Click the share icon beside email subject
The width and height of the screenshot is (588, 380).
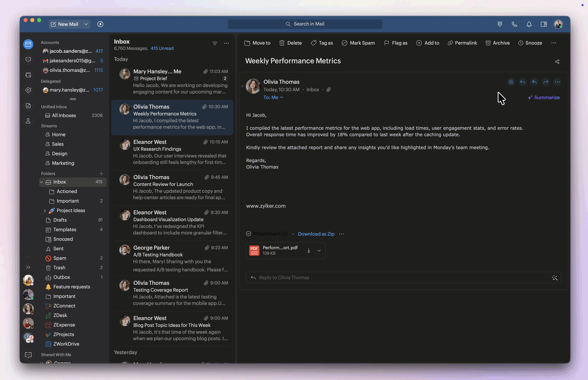[557, 62]
